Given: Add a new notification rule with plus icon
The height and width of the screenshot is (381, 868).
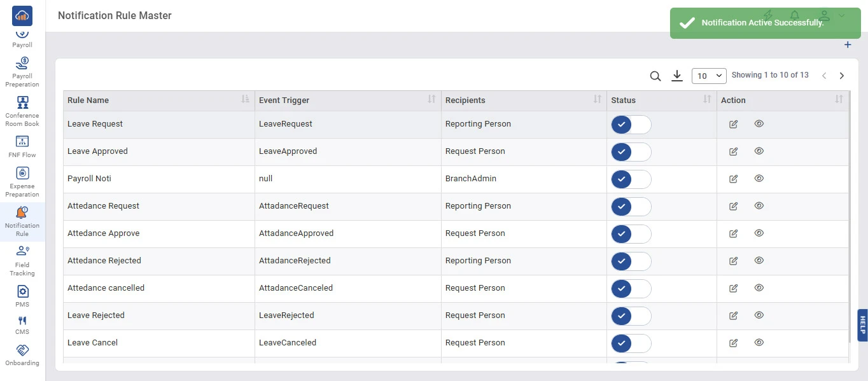Looking at the screenshot, I should coord(847,45).
